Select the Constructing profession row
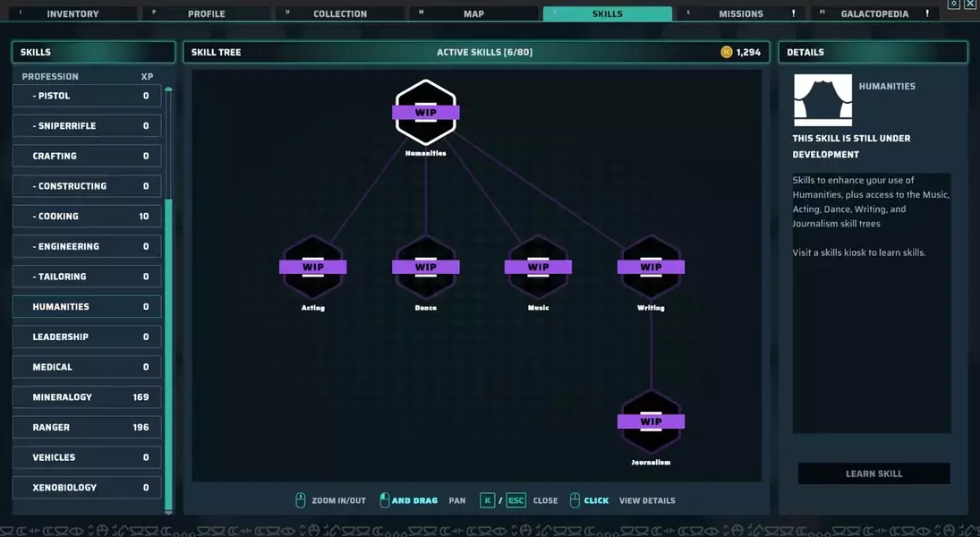Screen dimensions: 980x537 pos(87,185)
